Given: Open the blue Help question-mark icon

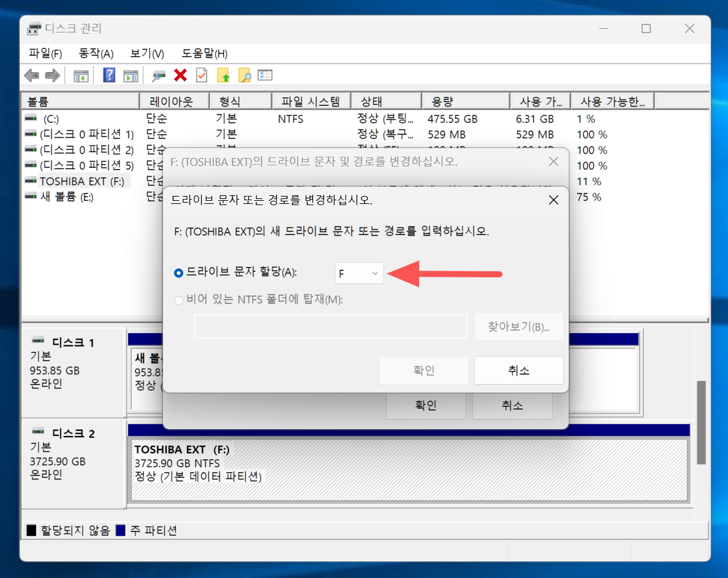Looking at the screenshot, I should tap(109, 75).
